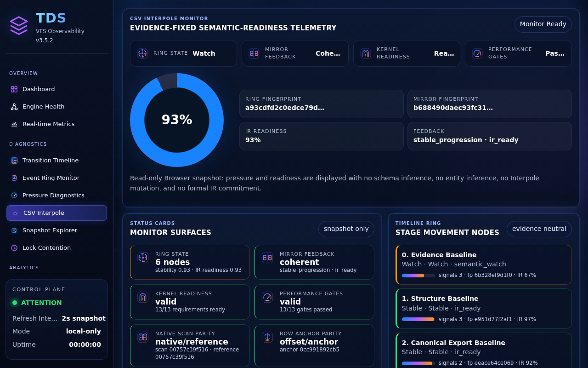Click the ATTENTION status label

click(41, 303)
